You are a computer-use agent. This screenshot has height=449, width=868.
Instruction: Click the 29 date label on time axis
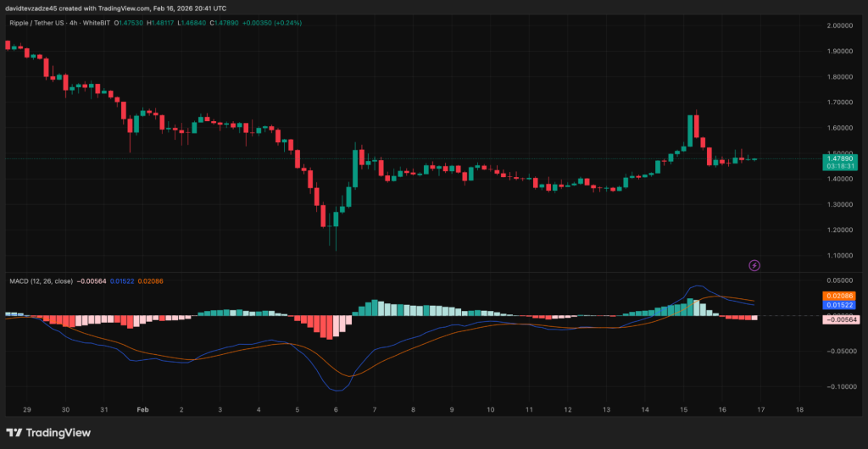27,409
